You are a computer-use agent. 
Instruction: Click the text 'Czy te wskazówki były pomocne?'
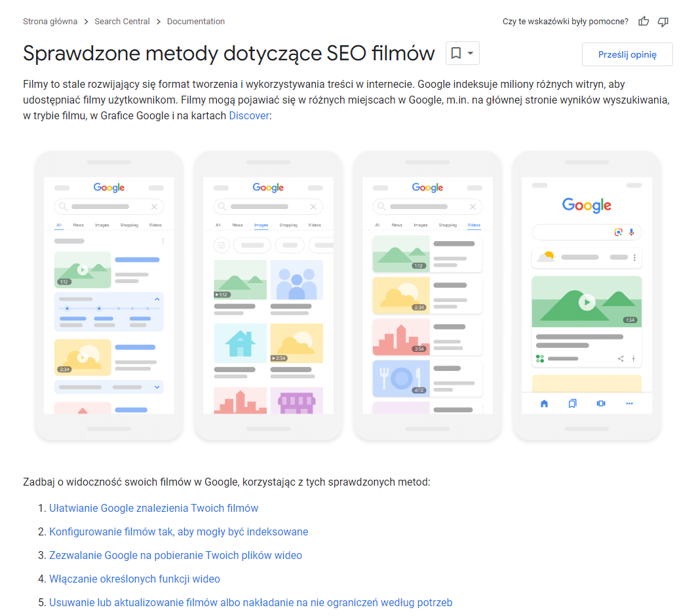(565, 21)
